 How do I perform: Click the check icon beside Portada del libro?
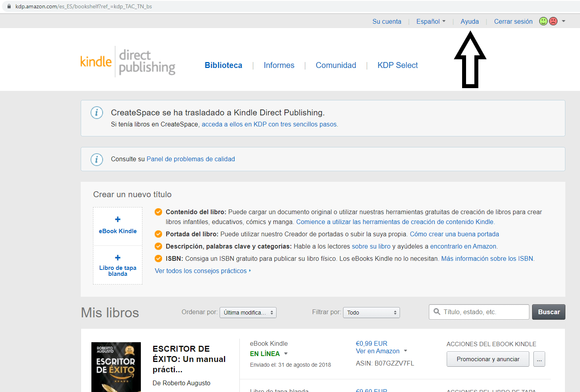point(158,234)
